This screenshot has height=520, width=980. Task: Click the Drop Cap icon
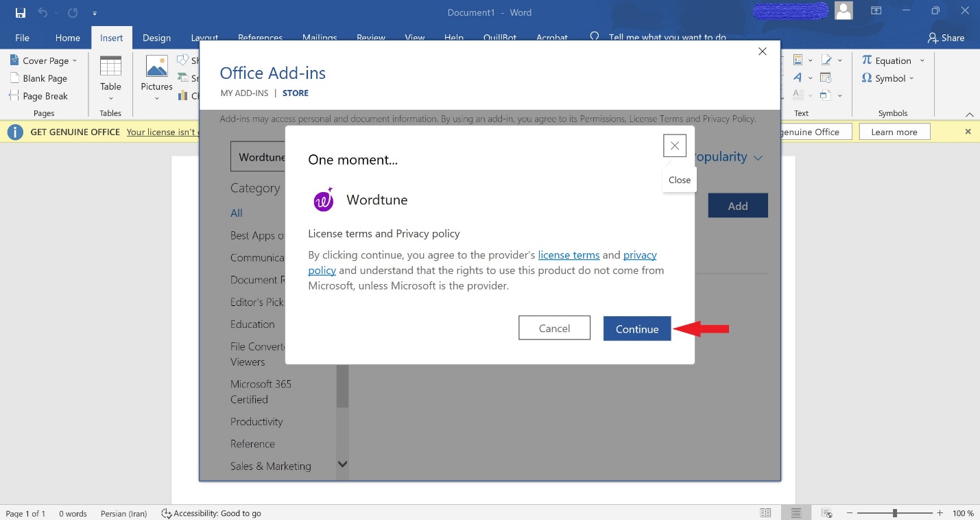tap(798, 95)
